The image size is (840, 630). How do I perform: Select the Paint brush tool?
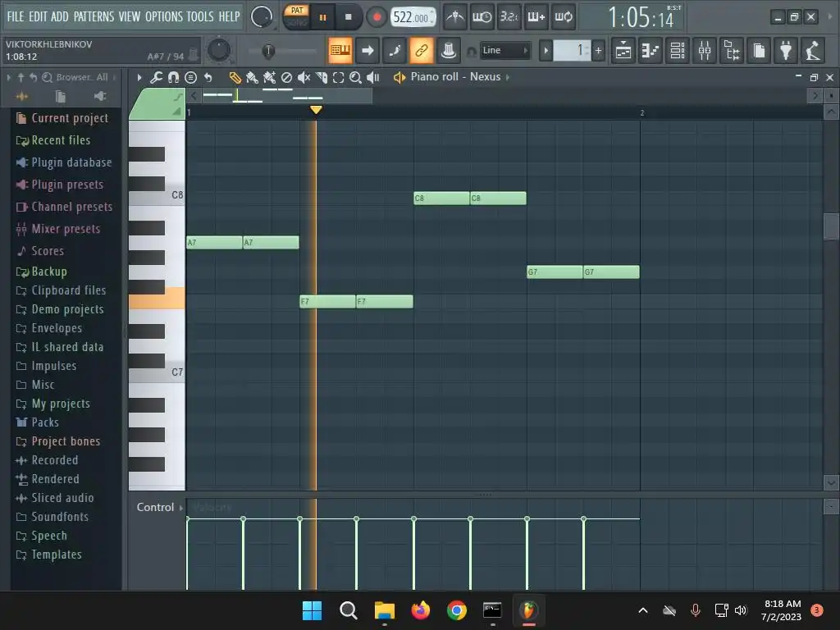pyautogui.click(x=252, y=78)
